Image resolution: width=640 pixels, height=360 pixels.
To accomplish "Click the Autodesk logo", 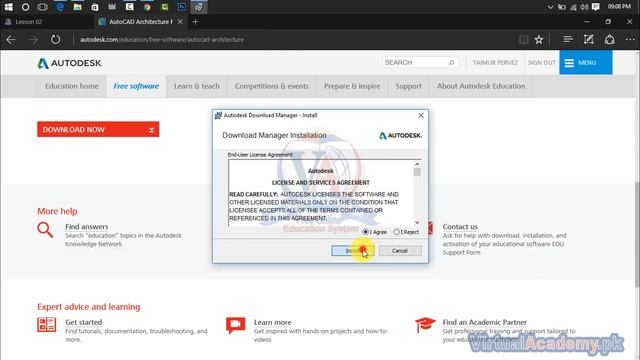I will point(69,63).
